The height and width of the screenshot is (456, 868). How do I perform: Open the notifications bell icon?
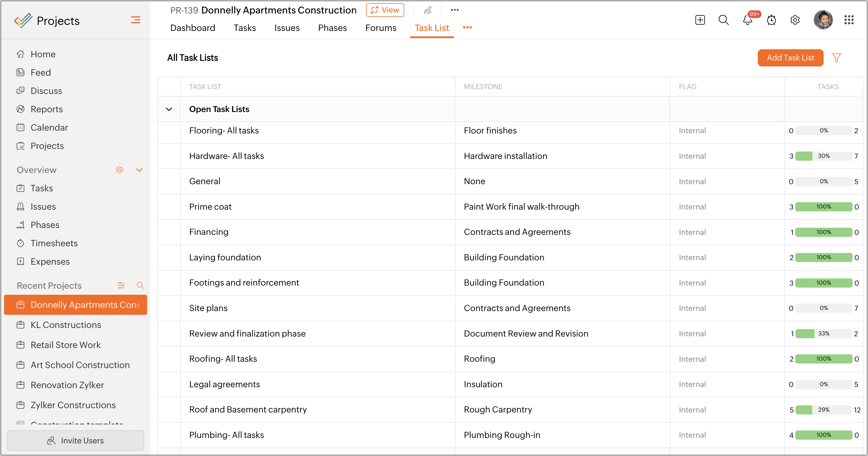[x=747, y=20]
